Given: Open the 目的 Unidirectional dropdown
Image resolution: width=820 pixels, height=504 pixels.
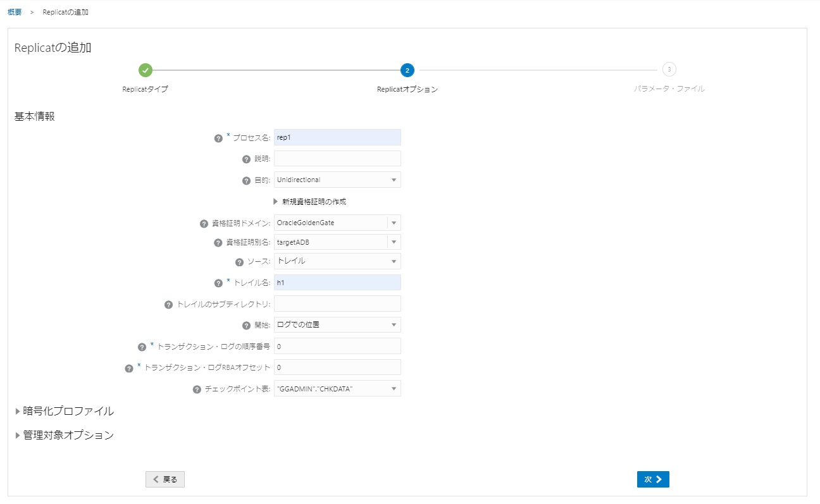Looking at the screenshot, I should pyautogui.click(x=337, y=180).
